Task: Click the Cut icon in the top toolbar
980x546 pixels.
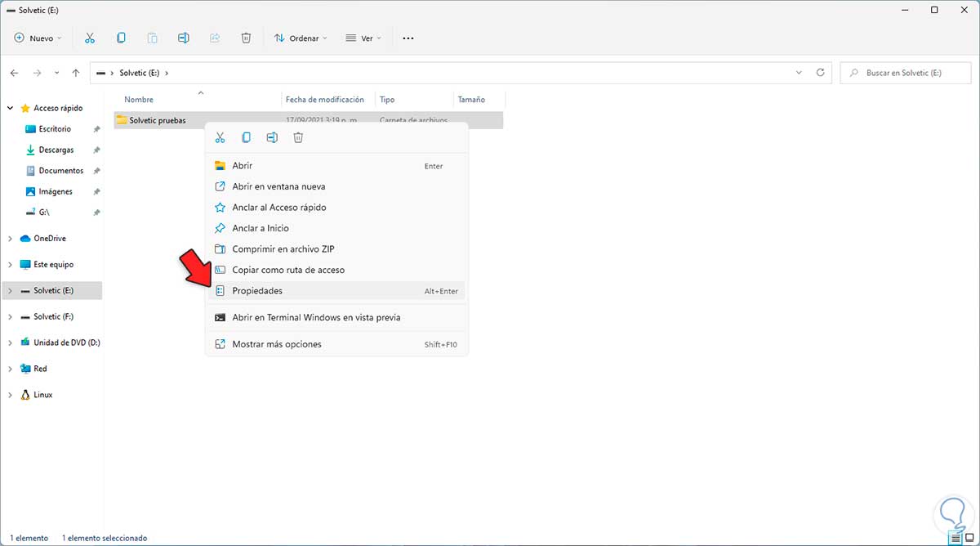Action: coord(90,38)
